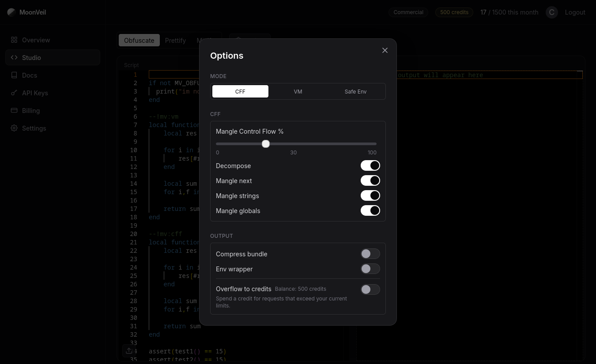
Task: Click the MoonVeil logo icon
Action: 11,12
